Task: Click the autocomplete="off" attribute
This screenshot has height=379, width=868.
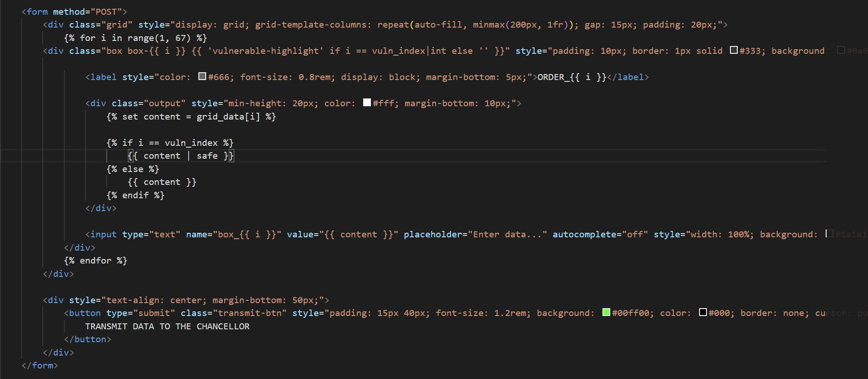Action: pos(600,234)
